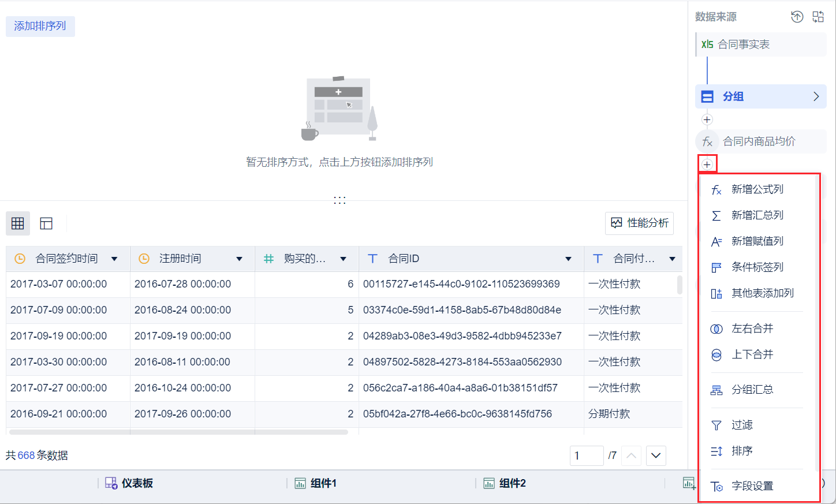This screenshot has width=836, height=504.
Task: Select cell 05bf042a-27f8-4e66-bc0c-9638145fd756
Action: 471,414
